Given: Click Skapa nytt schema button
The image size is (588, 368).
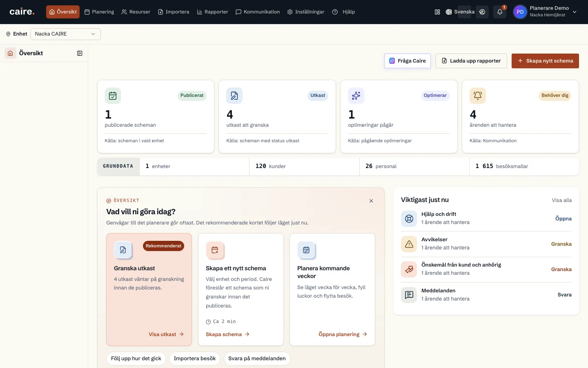Looking at the screenshot, I should [x=545, y=61].
